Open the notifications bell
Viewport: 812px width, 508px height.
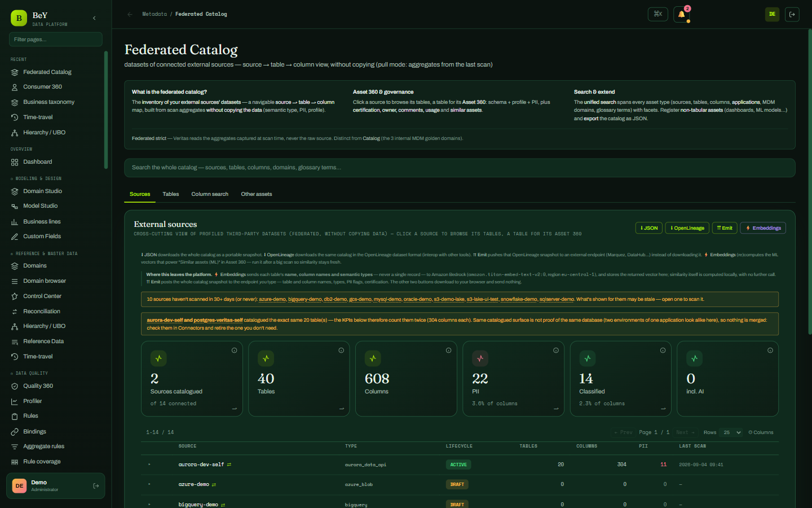click(682, 14)
